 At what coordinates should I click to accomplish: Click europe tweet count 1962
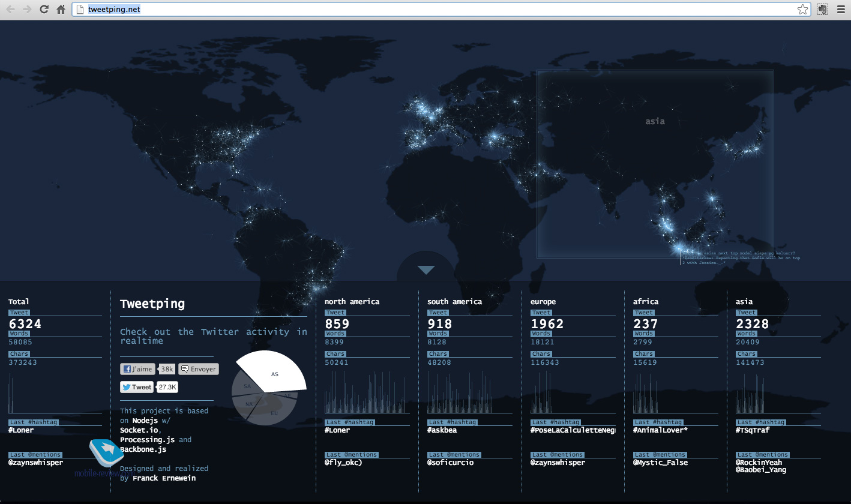547,324
